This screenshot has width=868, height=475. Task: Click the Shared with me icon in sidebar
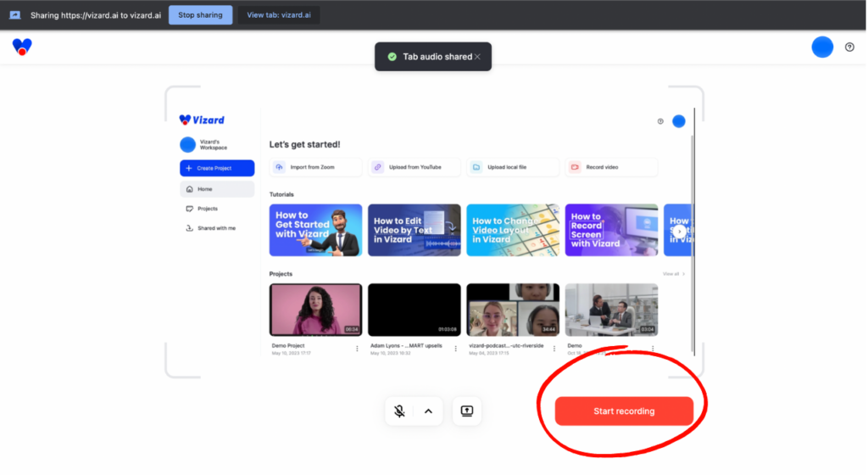click(x=189, y=228)
